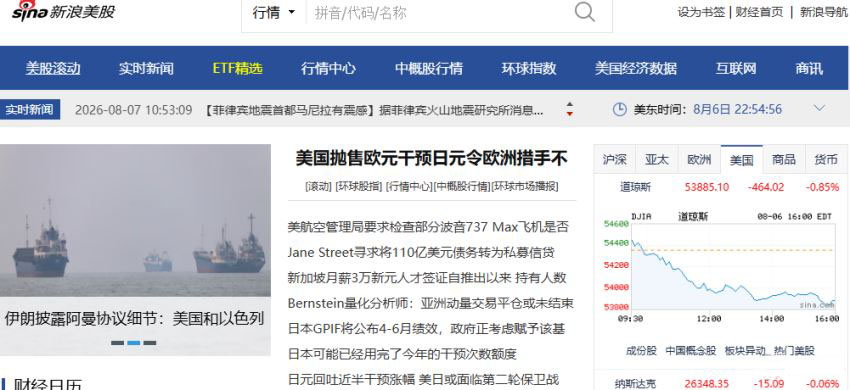Click the 财经首页 link
Image resolution: width=850 pixels, height=390 pixels.
tap(759, 12)
